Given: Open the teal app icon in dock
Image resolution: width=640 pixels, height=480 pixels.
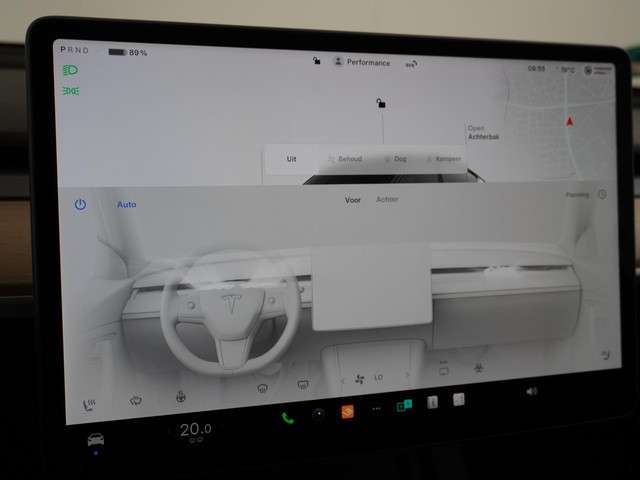Looking at the screenshot, I should click(x=404, y=406).
